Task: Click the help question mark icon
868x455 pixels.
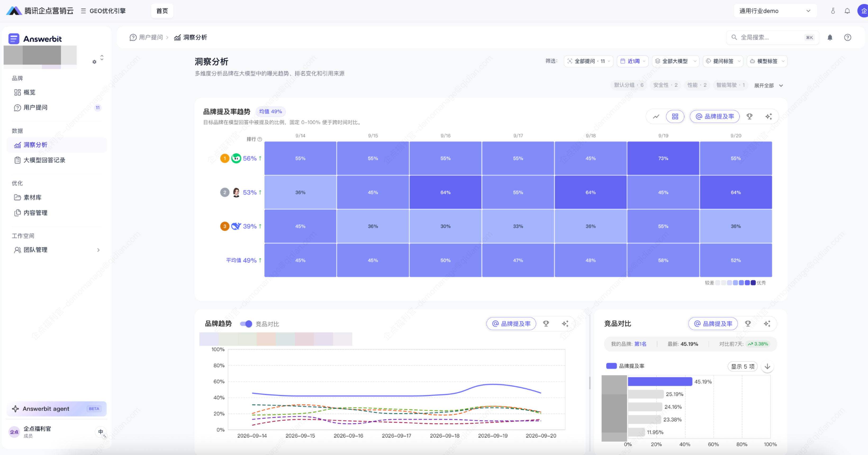Action: tap(847, 37)
